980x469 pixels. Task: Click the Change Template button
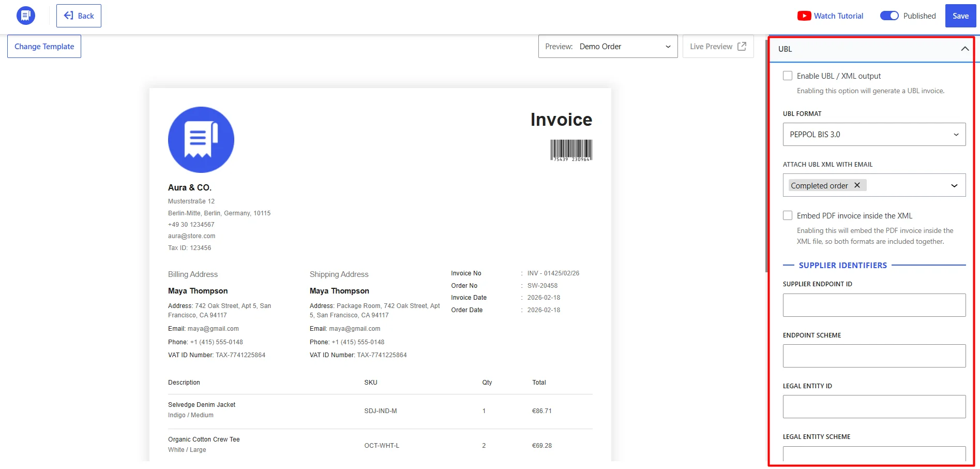tap(44, 46)
